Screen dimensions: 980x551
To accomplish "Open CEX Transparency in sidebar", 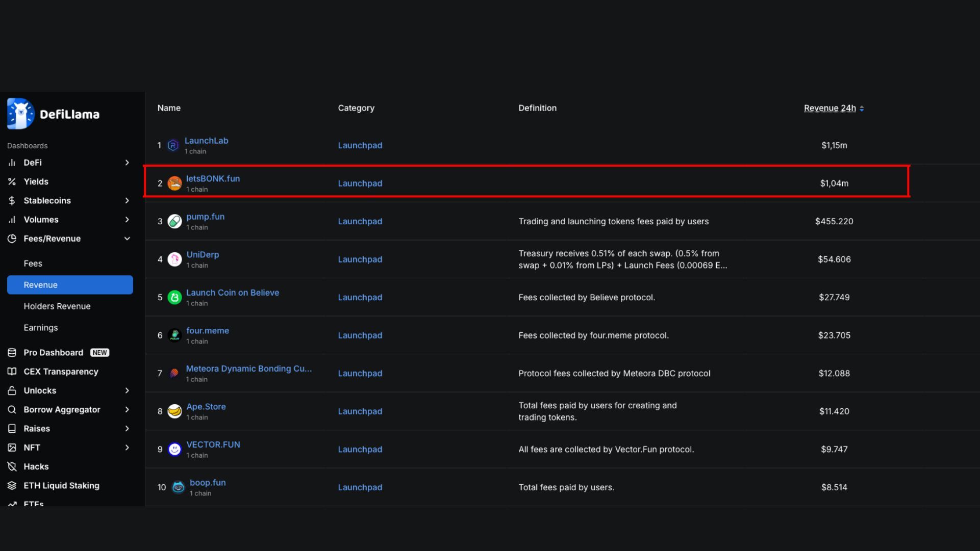I will (61, 372).
